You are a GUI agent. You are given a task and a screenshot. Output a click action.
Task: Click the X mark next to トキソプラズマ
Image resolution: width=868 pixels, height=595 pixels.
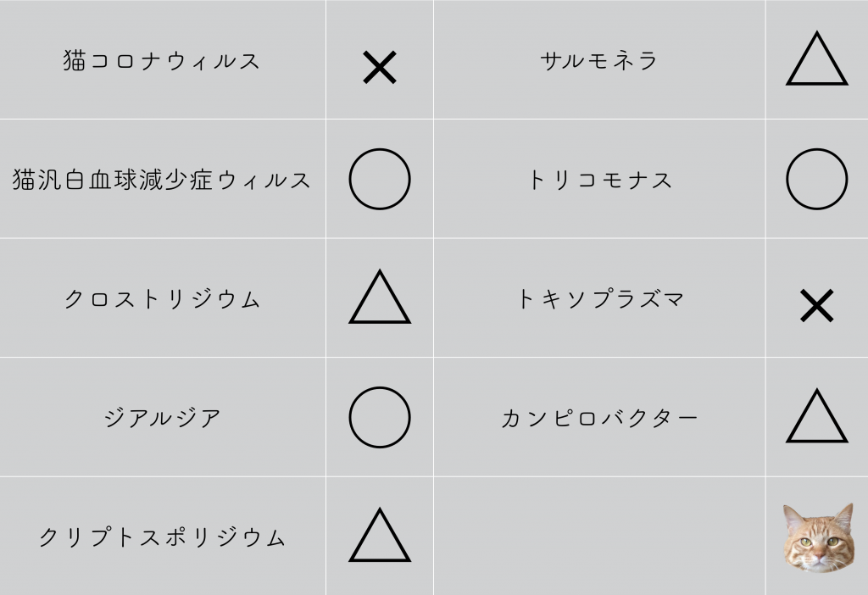[x=817, y=305]
